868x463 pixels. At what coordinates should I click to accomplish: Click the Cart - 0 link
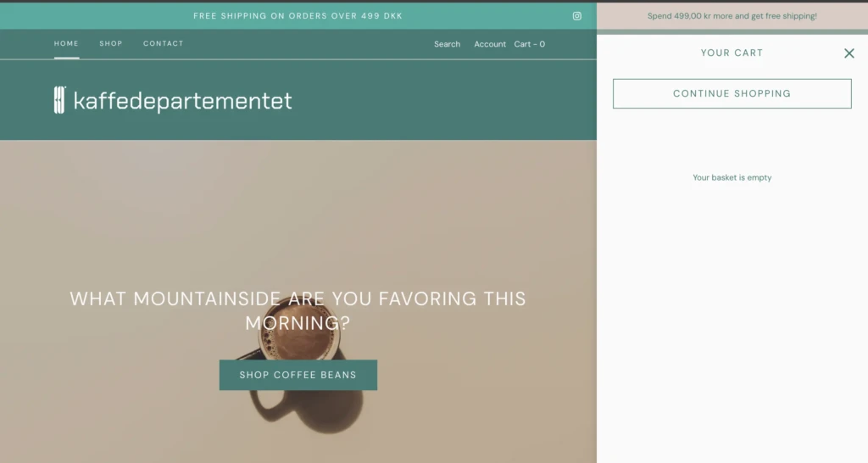(529, 44)
